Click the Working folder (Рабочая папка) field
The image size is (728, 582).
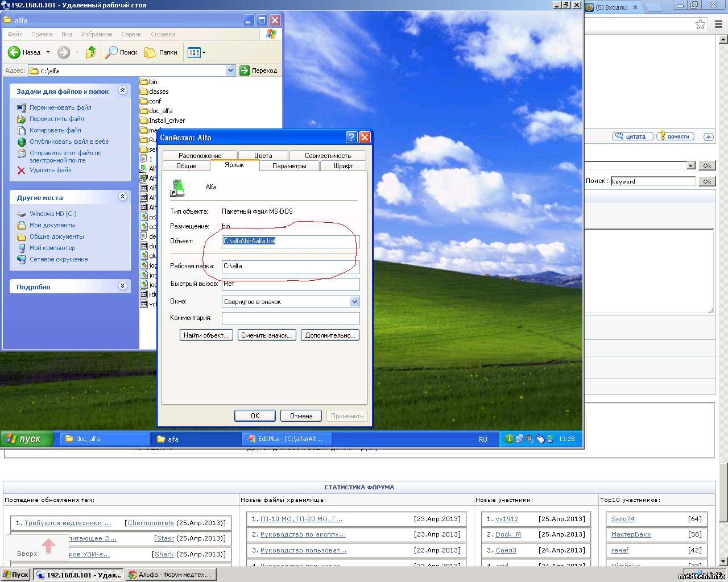point(290,266)
